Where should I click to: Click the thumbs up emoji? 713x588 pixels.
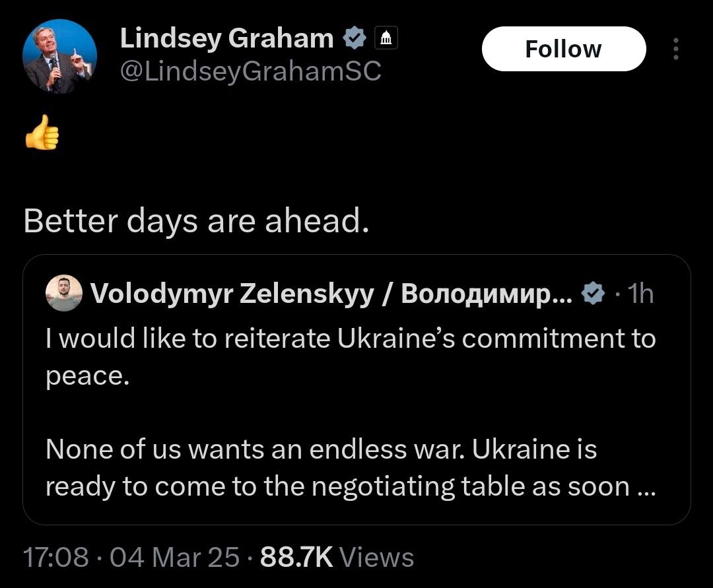(x=42, y=134)
